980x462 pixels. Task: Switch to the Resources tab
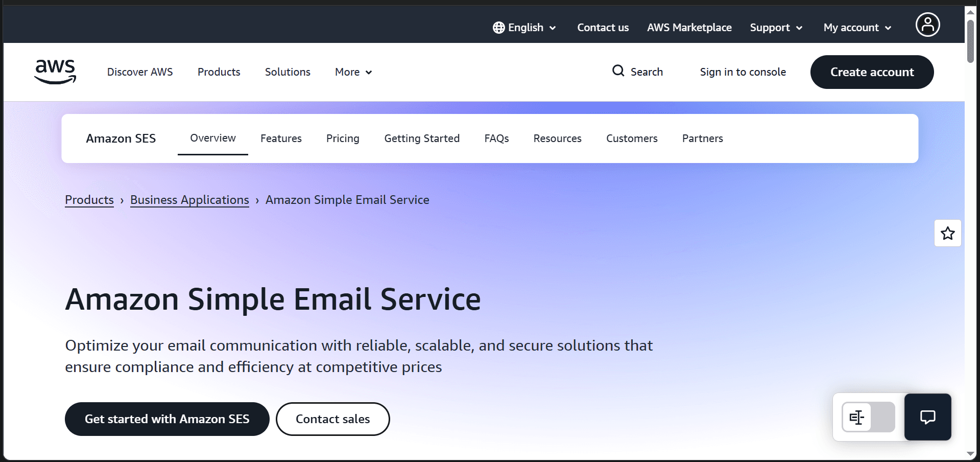click(557, 138)
